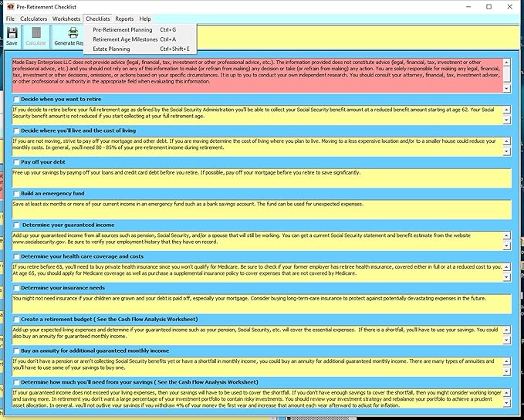Click down arrow in retire-age text box

506,120
